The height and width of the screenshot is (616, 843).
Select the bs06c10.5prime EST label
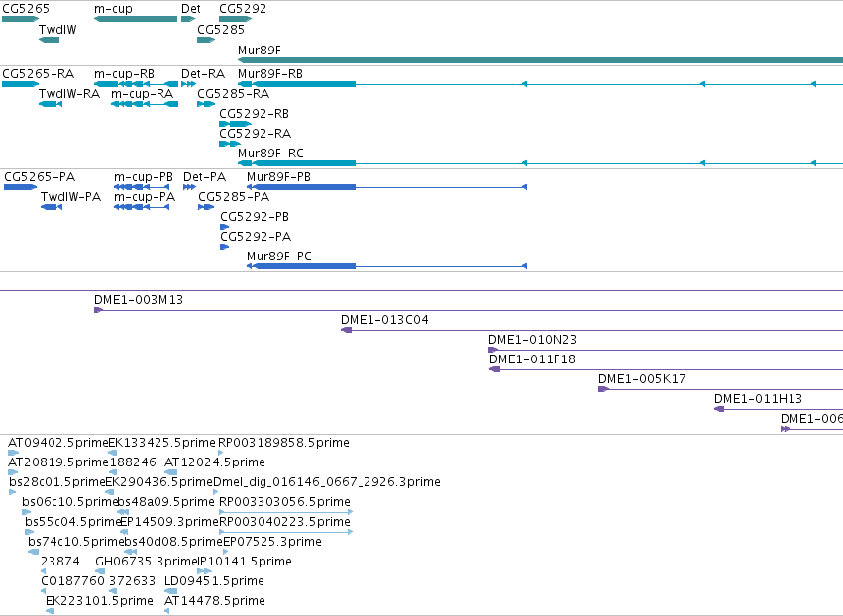pos(70,502)
